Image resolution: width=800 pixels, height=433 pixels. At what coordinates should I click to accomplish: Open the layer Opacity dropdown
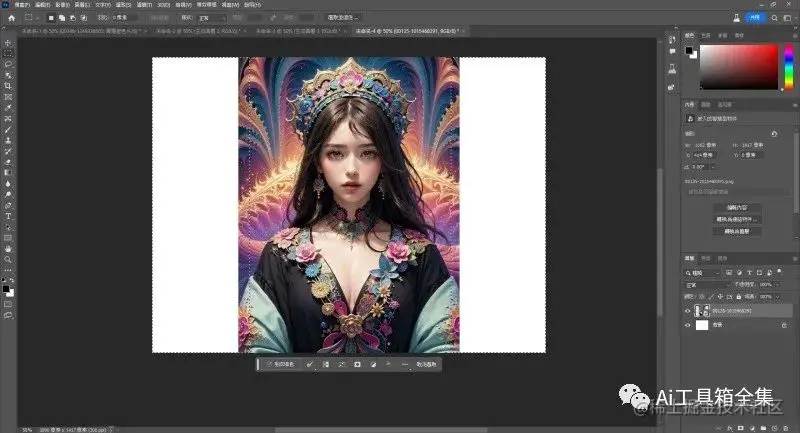777,285
